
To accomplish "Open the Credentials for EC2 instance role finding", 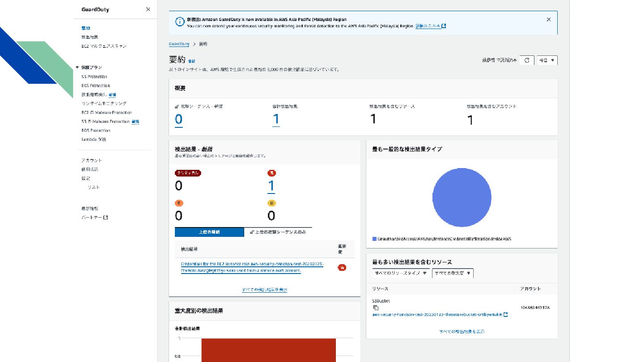I will (x=252, y=267).
